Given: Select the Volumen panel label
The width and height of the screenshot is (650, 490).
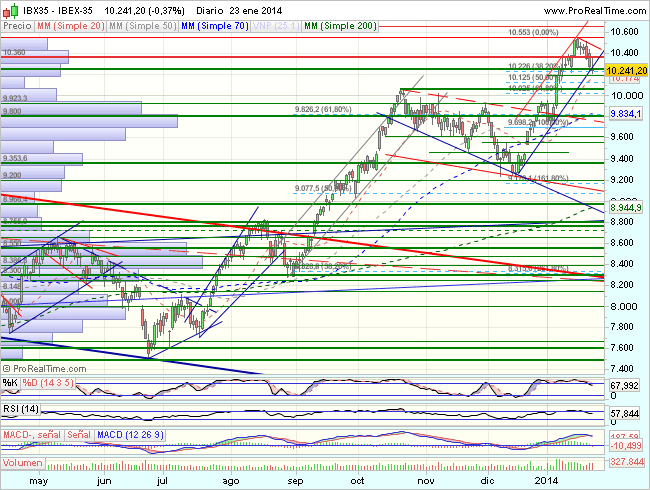Looking at the screenshot, I should (23, 463).
